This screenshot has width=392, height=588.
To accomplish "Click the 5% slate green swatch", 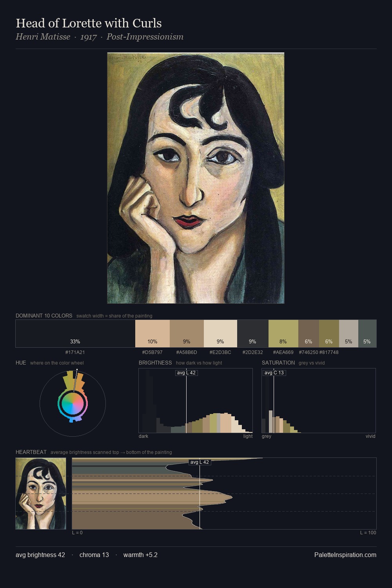I will point(367,334).
